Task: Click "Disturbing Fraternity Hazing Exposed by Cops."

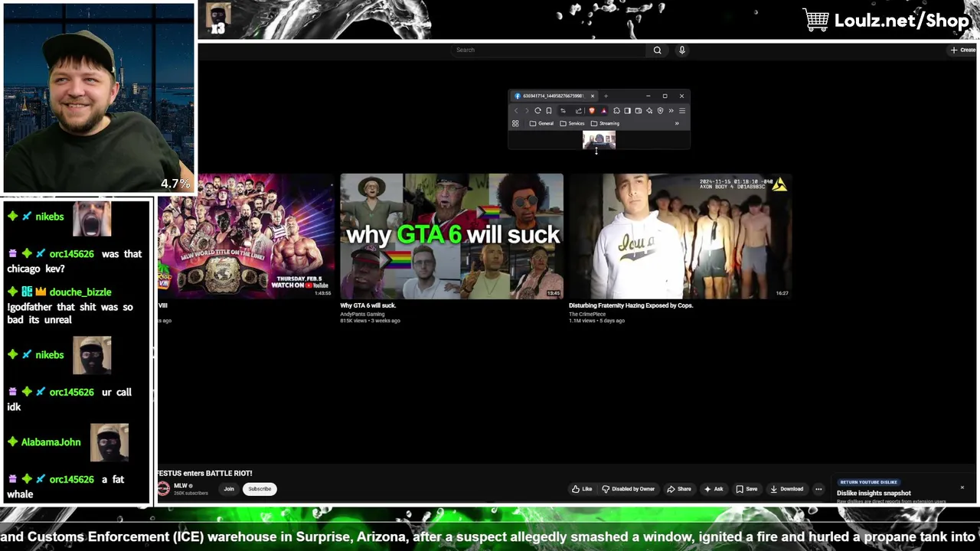Action: [631, 305]
